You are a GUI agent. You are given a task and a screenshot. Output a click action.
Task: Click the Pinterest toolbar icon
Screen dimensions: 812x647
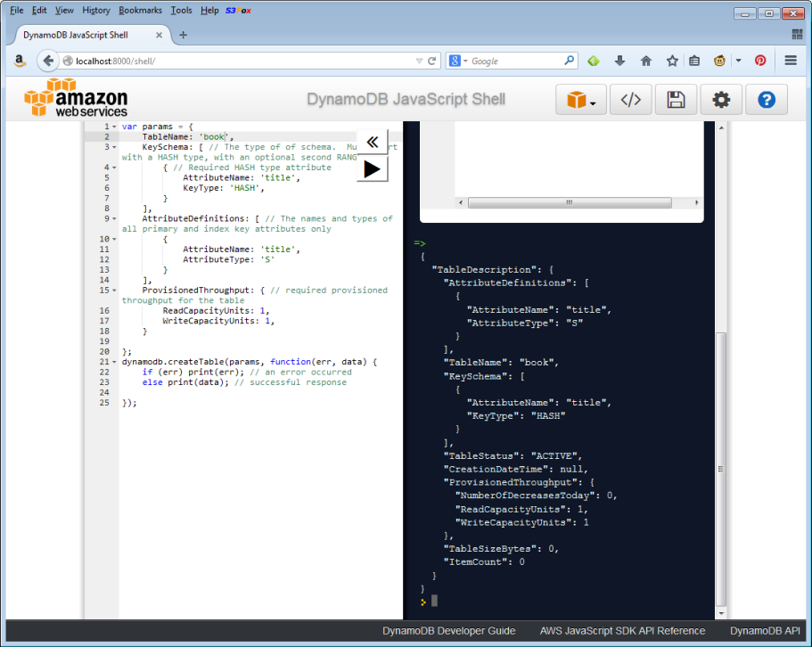(760, 61)
